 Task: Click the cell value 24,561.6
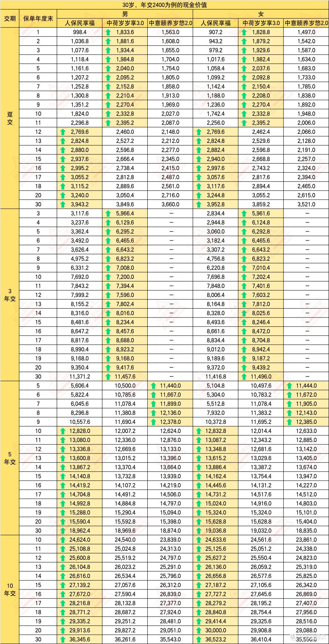[261, 540]
